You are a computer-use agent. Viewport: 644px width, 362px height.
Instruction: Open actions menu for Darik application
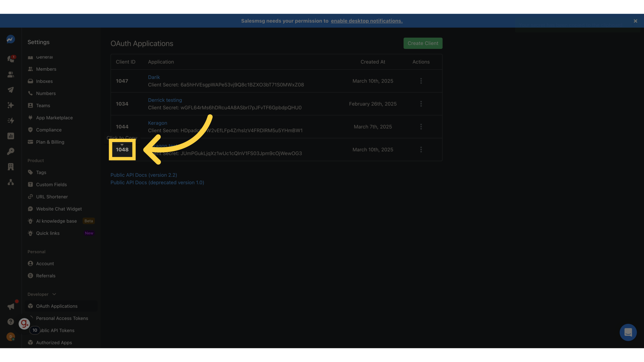click(x=421, y=81)
